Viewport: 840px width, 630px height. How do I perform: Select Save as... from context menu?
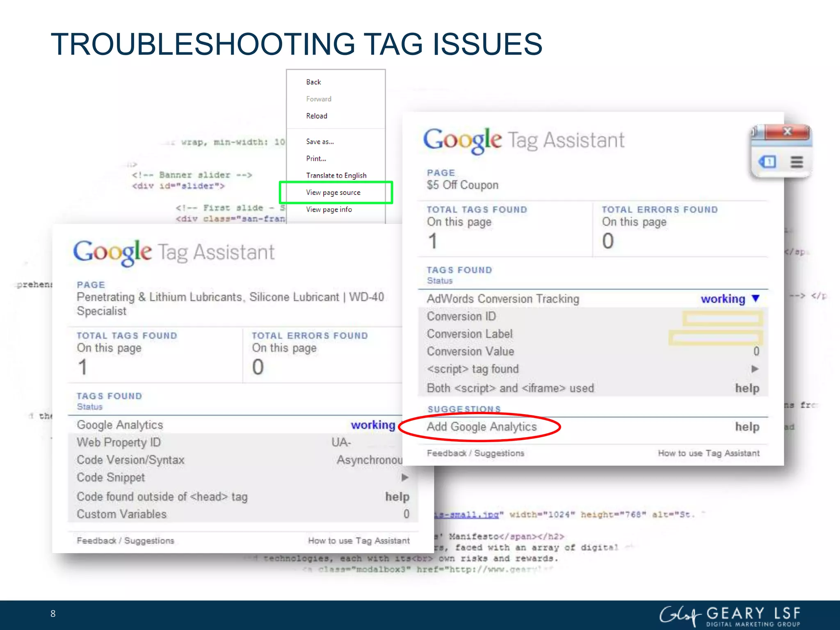pos(320,142)
